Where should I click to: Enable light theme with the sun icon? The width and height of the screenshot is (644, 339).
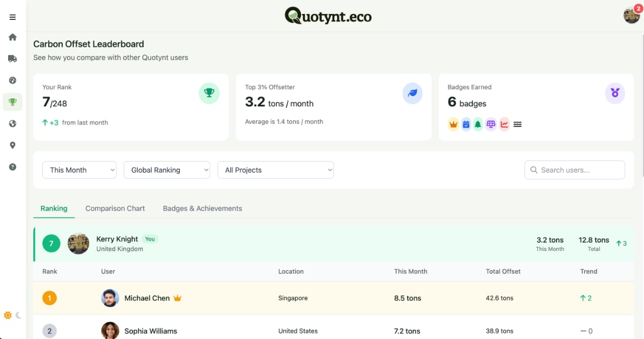[8, 316]
